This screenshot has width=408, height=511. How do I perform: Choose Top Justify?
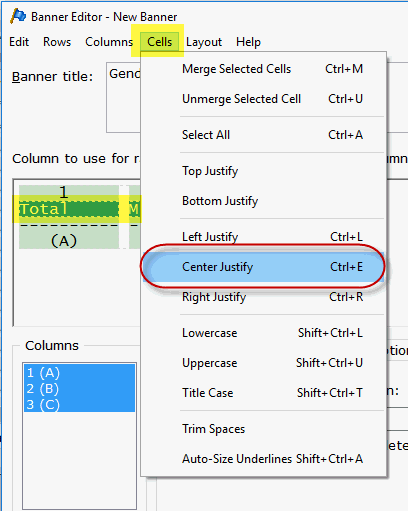click(x=264, y=171)
